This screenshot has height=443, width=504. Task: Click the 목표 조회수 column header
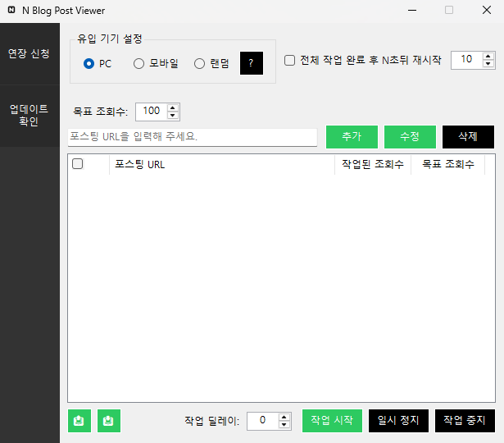(x=448, y=164)
